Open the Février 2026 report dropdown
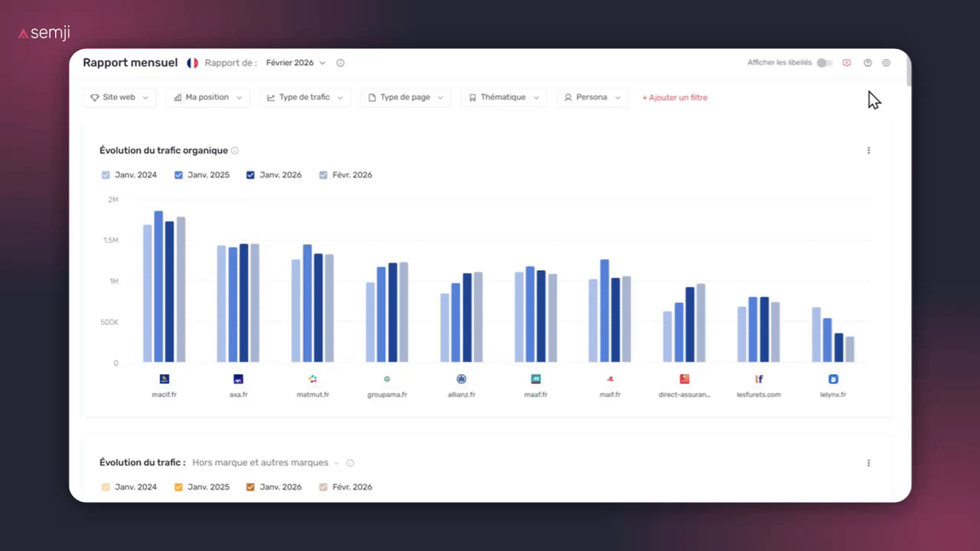 pos(295,63)
